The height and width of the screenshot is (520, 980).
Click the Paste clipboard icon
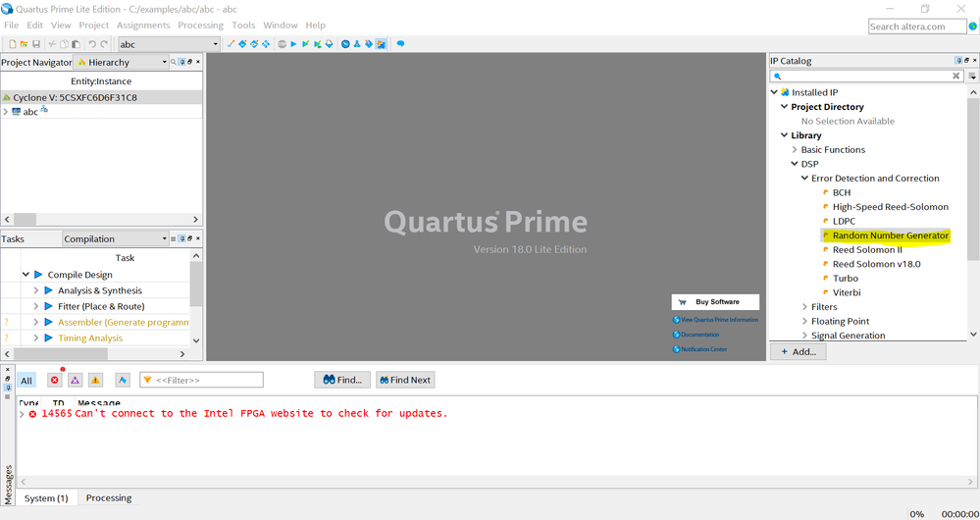(76, 44)
